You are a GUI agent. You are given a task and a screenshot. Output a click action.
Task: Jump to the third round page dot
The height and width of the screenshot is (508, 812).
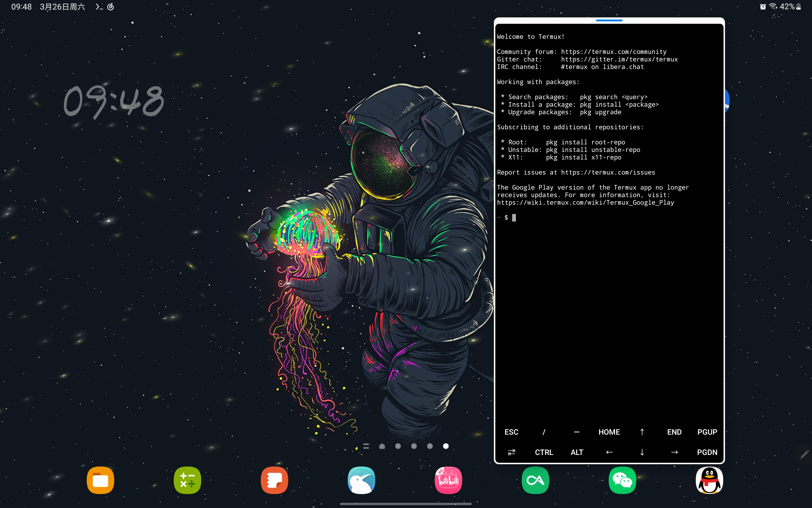(x=430, y=446)
